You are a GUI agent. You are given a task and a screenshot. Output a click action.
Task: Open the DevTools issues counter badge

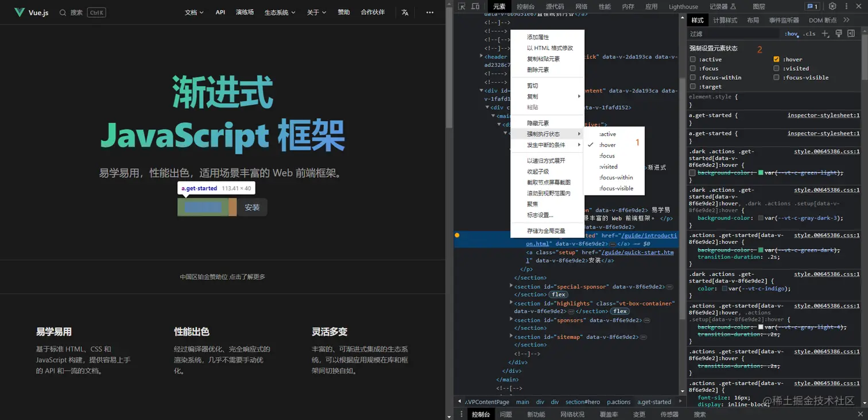point(812,6)
